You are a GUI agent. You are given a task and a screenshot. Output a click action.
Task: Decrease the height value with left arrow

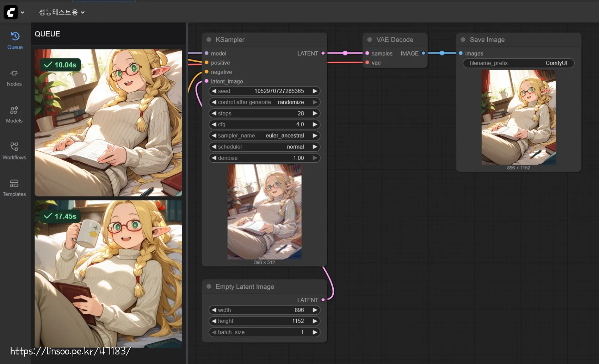(214, 321)
